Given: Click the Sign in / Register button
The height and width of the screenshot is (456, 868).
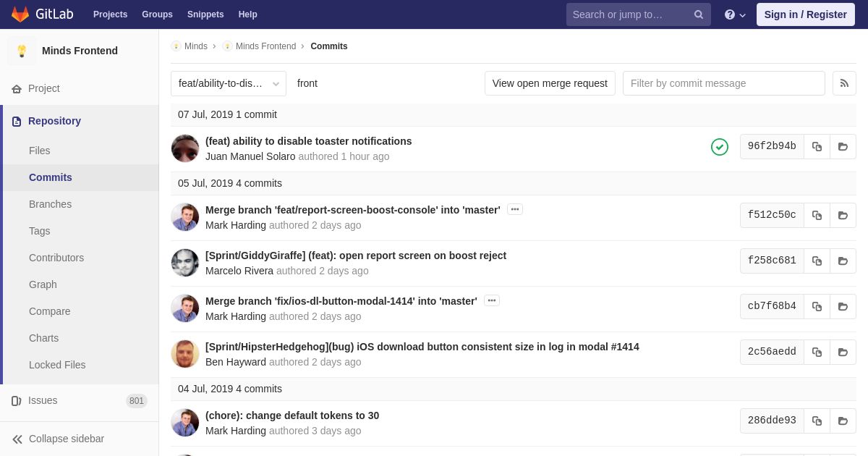Looking at the screenshot, I should [x=805, y=14].
